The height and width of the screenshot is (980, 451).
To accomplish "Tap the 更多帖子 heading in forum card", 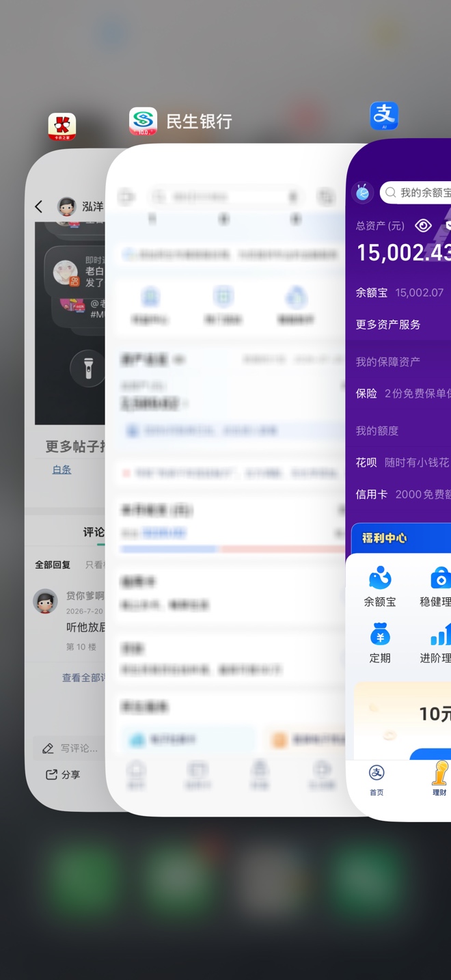I will (x=75, y=446).
